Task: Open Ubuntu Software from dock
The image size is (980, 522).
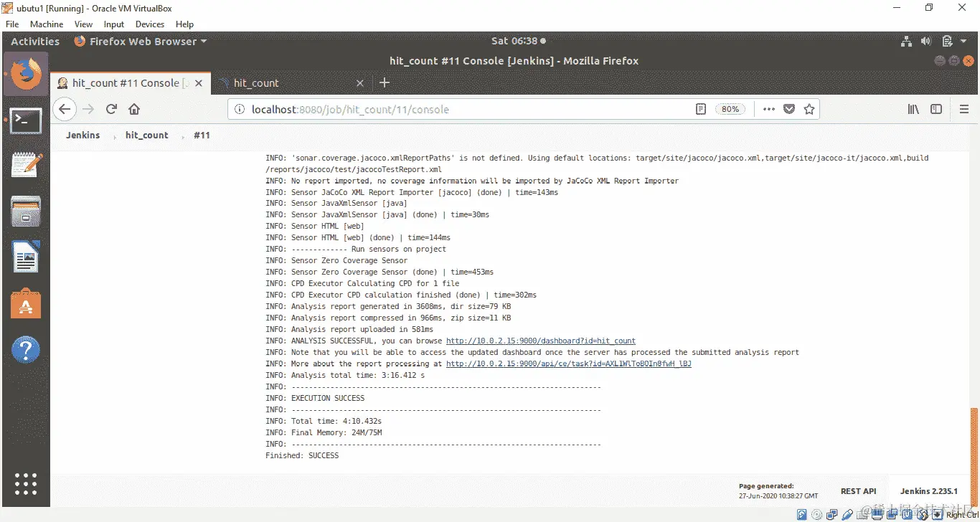Action: 26,304
